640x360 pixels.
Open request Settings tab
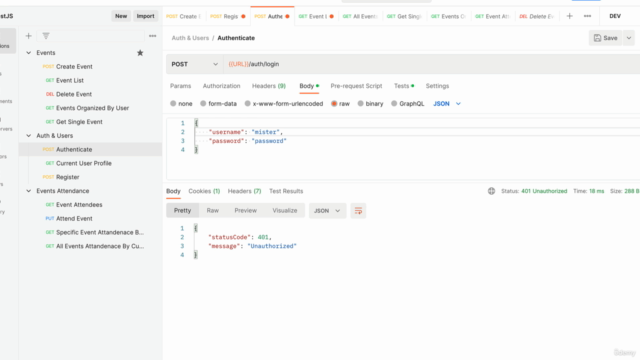pyautogui.click(x=437, y=86)
